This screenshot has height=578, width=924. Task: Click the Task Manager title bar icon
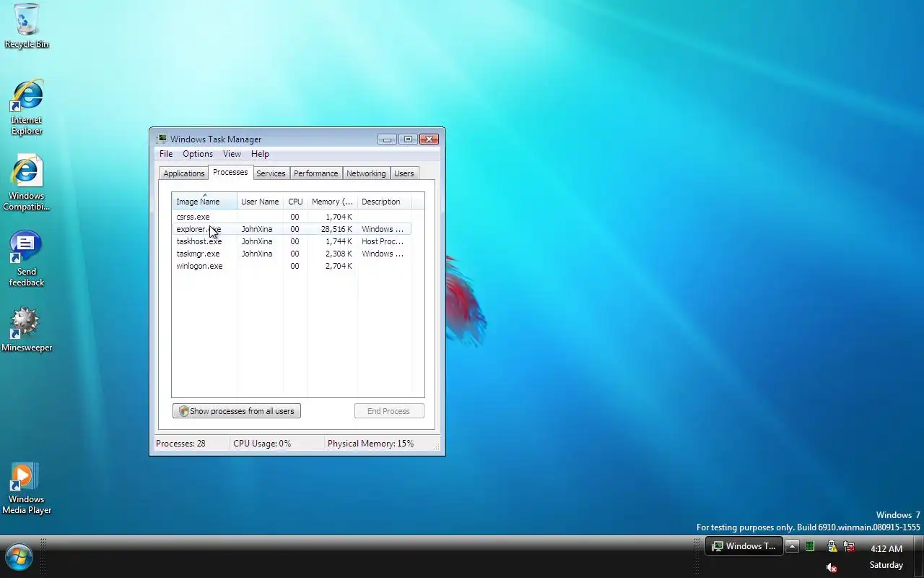[x=162, y=139]
